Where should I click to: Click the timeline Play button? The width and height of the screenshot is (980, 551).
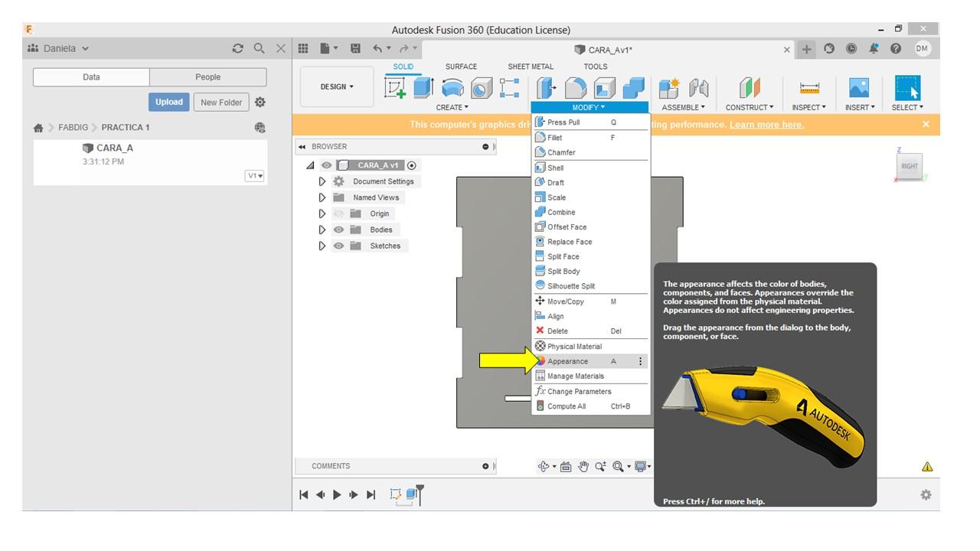point(337,494)
